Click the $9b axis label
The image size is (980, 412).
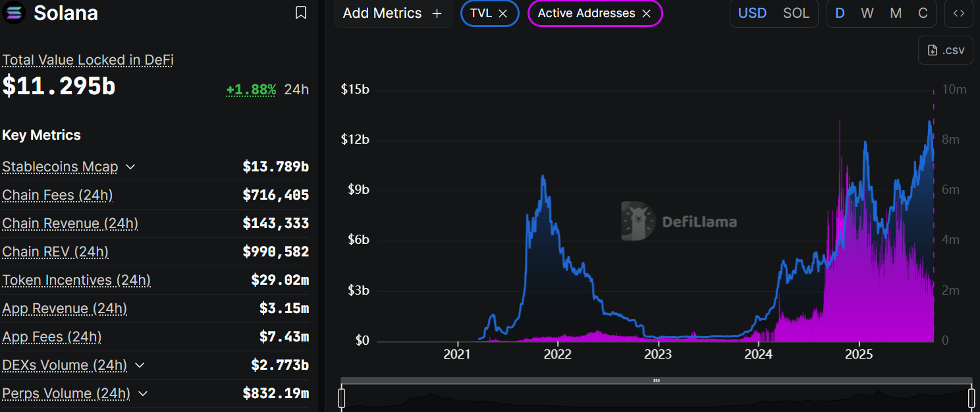[358, 190]
